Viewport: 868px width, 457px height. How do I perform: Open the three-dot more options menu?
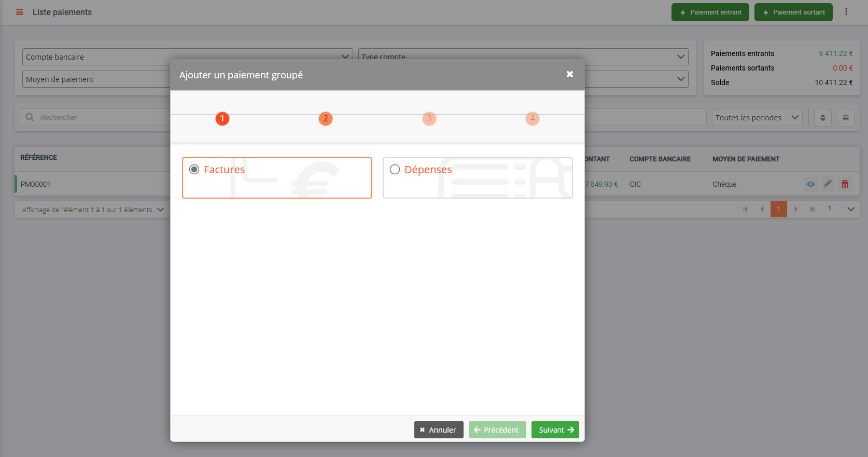pos(846,12)
